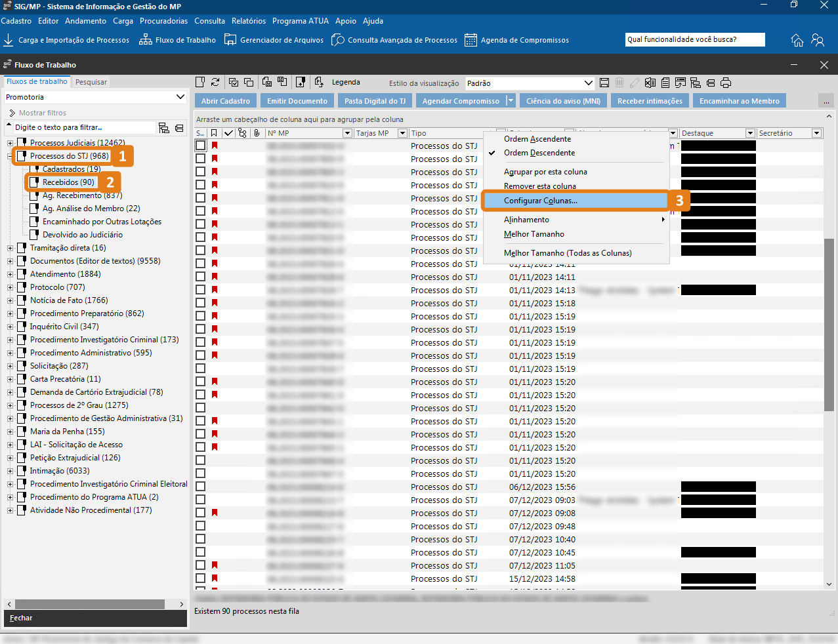838x644 pixels.
Task: Click the Receber intimações button
Action: tap(650, 101)
